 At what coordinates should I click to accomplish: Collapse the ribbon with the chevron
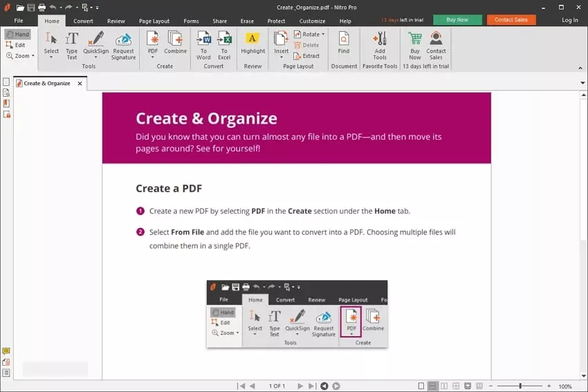click(x=580, y=68)
